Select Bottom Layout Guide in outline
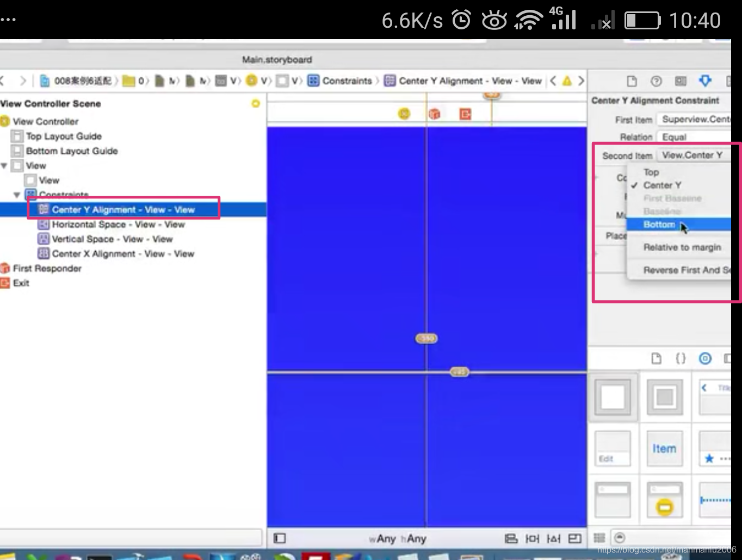This screenshot has height=560, width=742. coord(72,151)
